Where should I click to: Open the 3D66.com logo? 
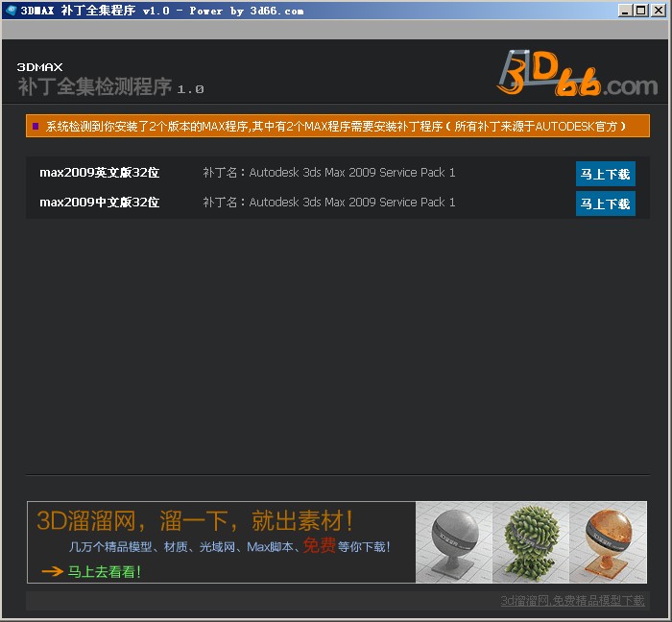tap(577, 73)
